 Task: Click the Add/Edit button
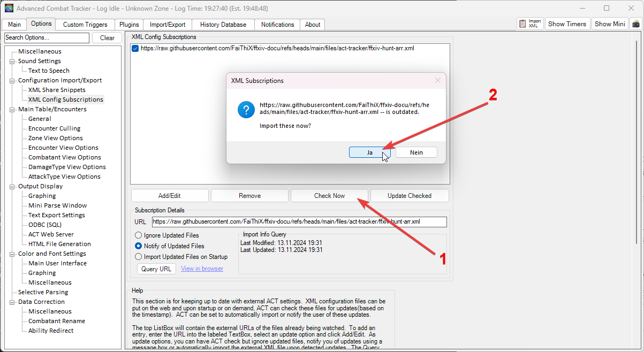click(170, 196)
